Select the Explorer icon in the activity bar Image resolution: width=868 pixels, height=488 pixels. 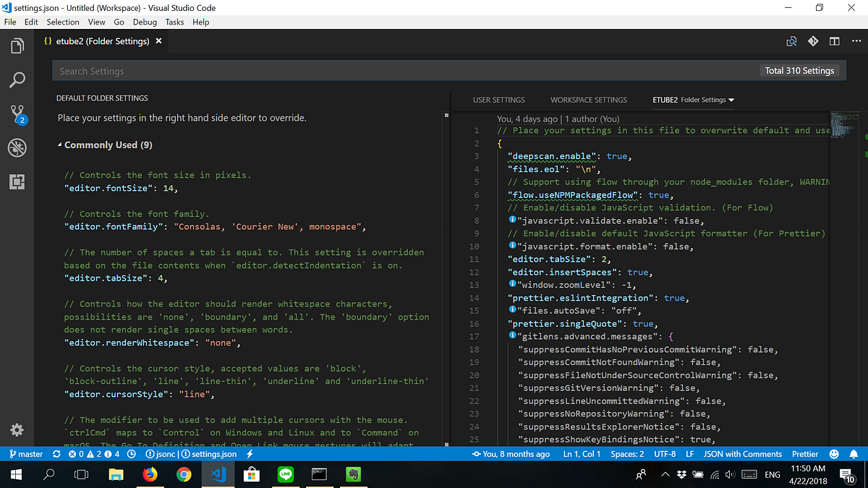[x=17, y=45]
